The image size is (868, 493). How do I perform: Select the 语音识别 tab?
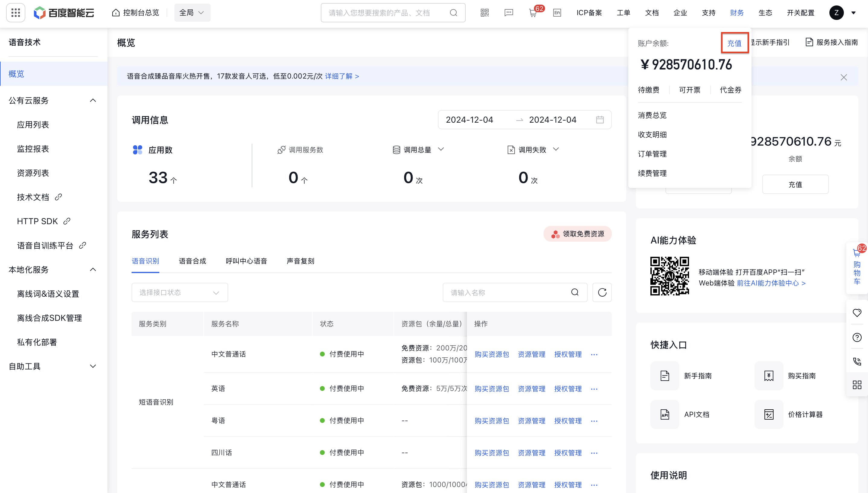tap(145, 261)
